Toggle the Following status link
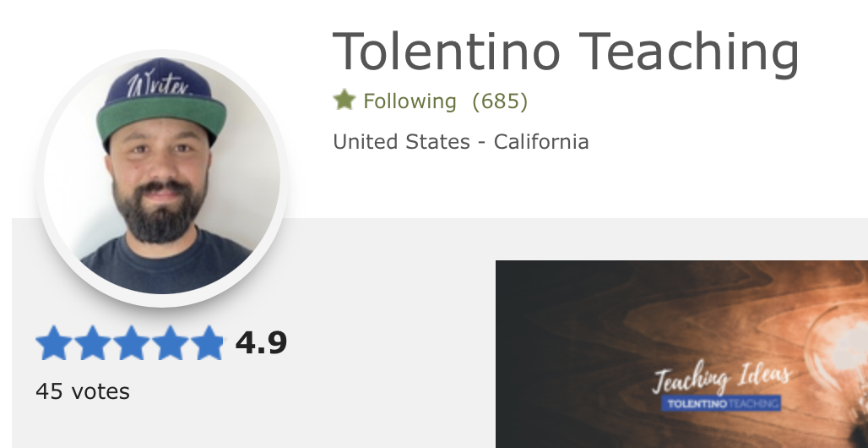 [x=410, y=101]
